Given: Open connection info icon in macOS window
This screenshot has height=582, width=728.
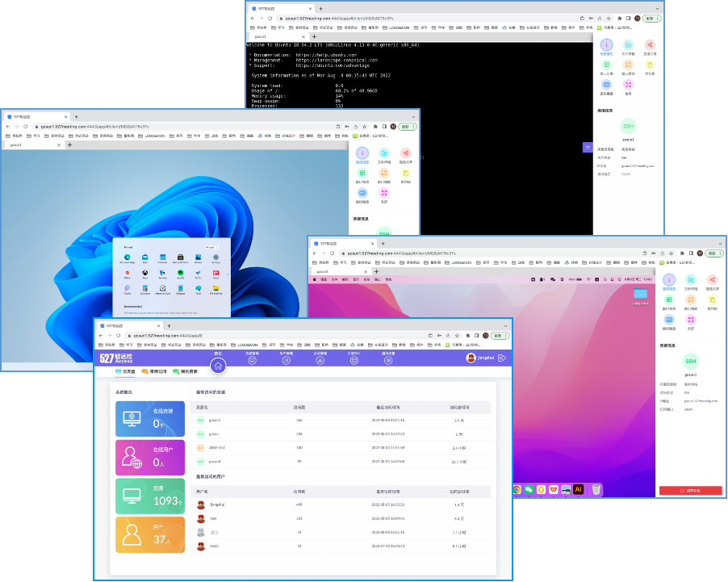Looking at the screenshot, I should [669, 279].
